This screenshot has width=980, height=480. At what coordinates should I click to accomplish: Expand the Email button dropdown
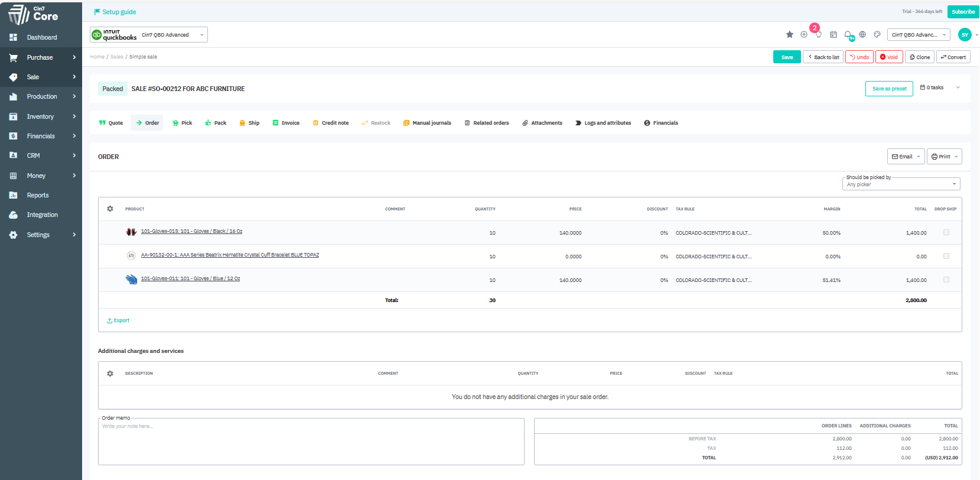pos(919,157)
